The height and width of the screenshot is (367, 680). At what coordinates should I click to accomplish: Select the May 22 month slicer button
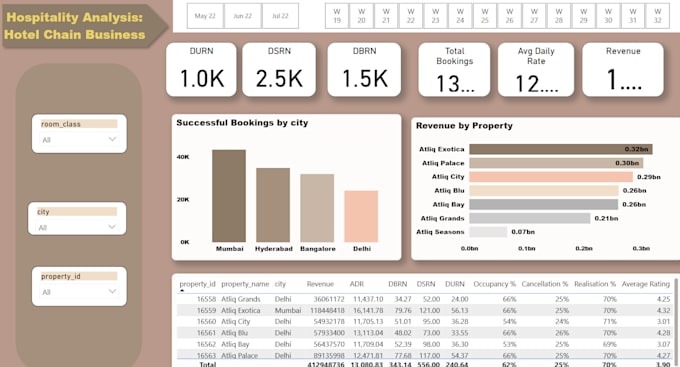[206, 16]
